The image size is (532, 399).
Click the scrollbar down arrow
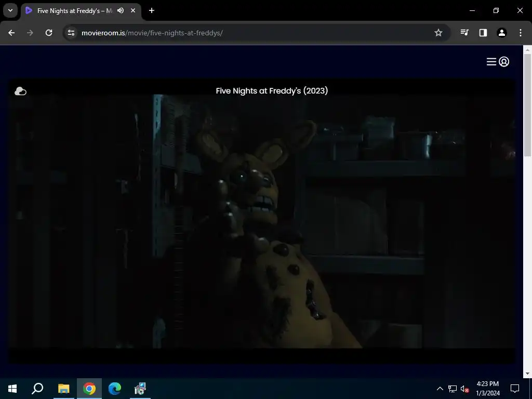(527, 374)
